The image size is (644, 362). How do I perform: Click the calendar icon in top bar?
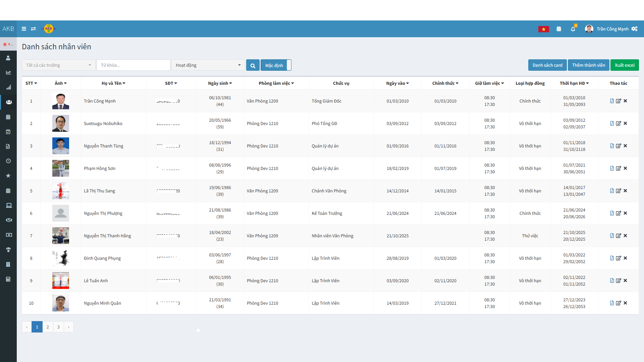pyautogui.click(x=559, y=29)
